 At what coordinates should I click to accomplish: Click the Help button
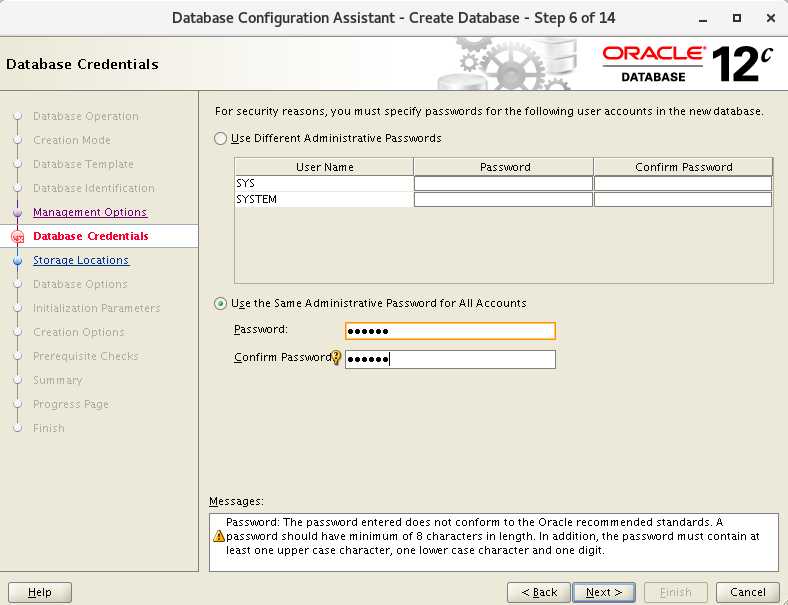(x=40, y=592)
